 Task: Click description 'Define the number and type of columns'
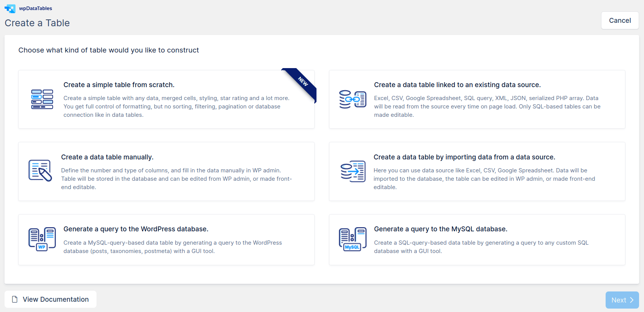[177, 179]
